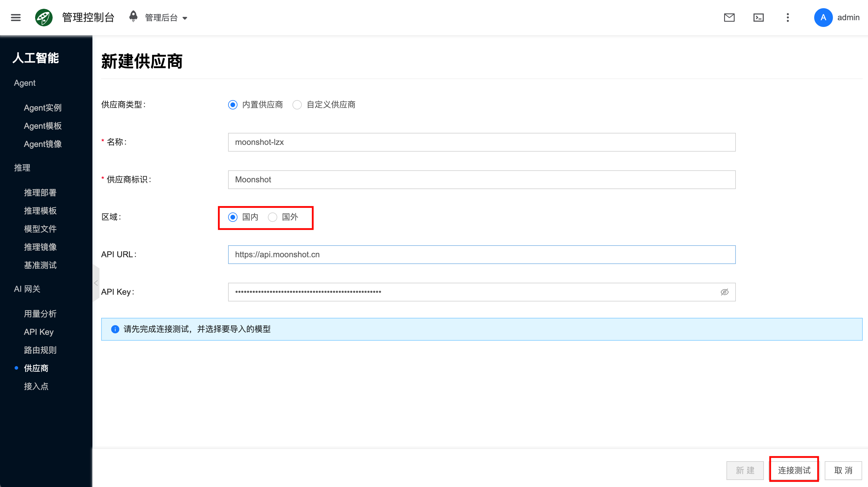The height and width of the screenshot is (487, 868).
Task: Collapse the sidebar with the arrow handle
Action: point(96,283)
